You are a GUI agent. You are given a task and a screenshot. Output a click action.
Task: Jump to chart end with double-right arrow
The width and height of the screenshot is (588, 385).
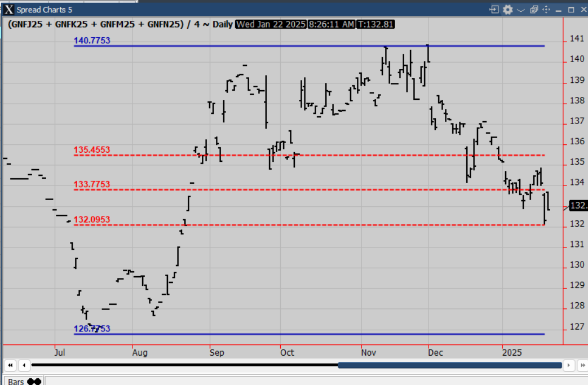582,365
